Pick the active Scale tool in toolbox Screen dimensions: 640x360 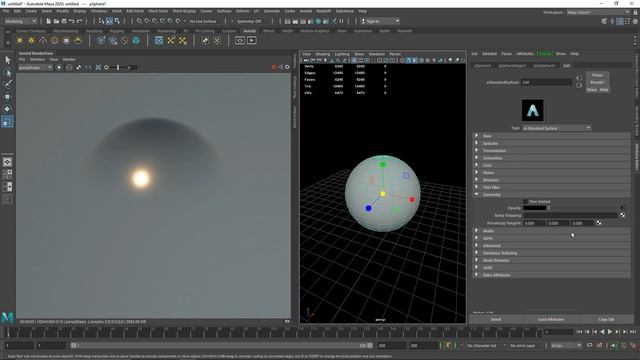tap(7, 121)
